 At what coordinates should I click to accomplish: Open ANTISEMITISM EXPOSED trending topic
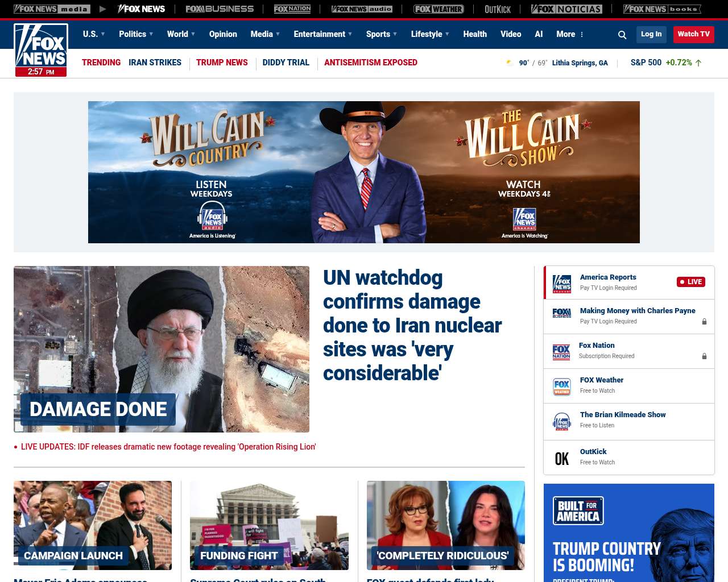371,63
